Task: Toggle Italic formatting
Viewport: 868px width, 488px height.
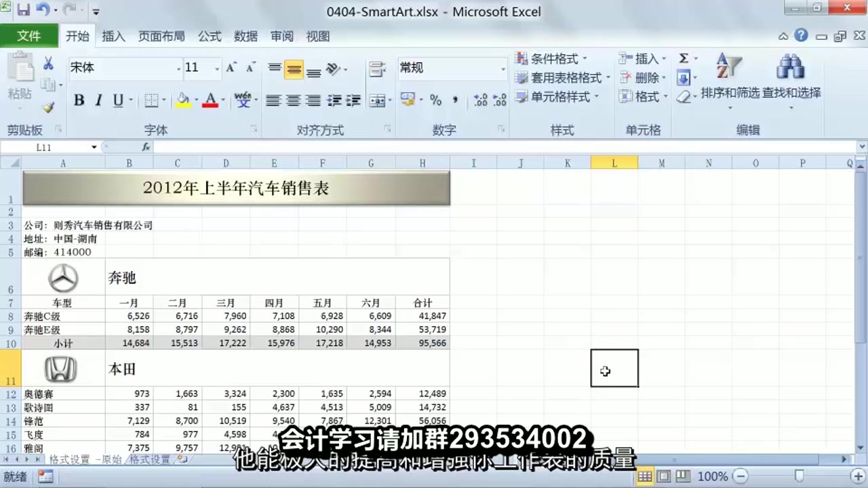Action: (x=98, y=100)
